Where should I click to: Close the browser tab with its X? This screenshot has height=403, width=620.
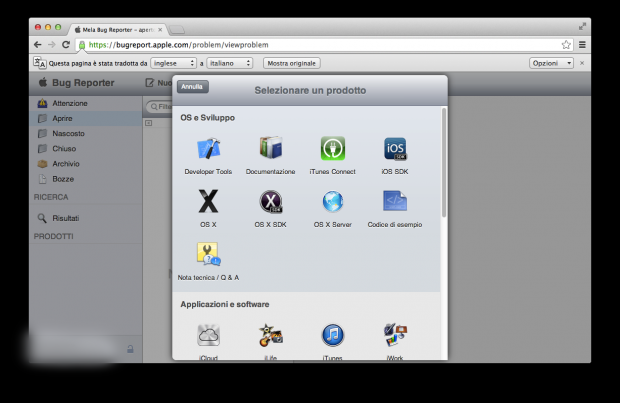[x=160, y=30]
